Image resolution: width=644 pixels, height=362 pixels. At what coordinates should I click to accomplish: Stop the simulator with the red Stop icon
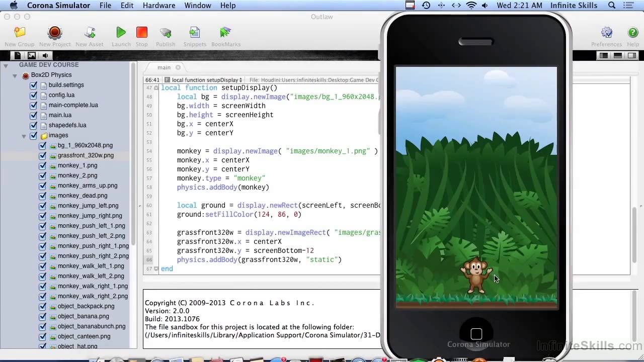142,33
